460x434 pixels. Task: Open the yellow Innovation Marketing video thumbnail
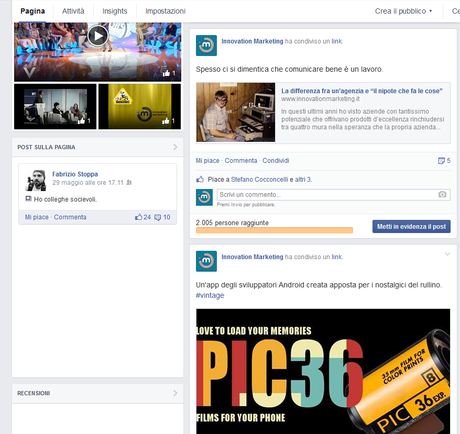[x=140, y=106]
